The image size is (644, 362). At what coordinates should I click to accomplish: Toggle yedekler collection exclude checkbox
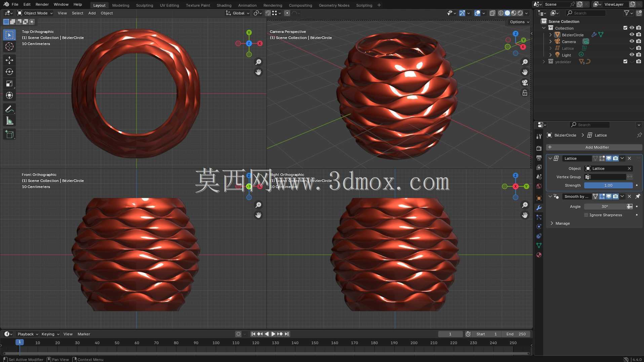pos(625,62)
